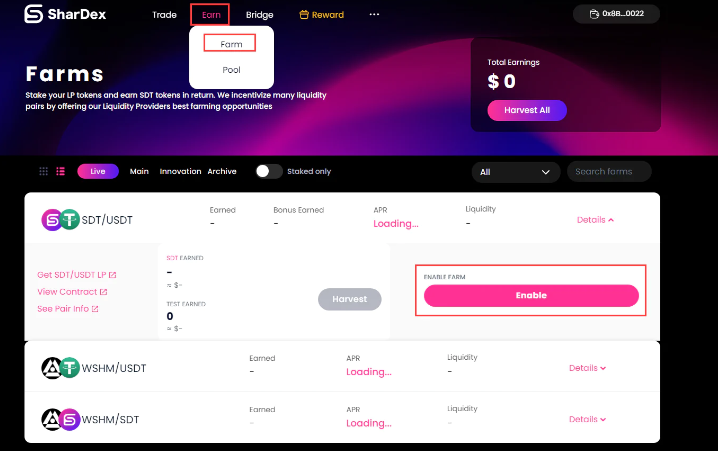The width and height of the screenshot is (719, 451).
Task: Click the wallet icon beside 0x8B...0022
Action: click(x=594, y=14)
